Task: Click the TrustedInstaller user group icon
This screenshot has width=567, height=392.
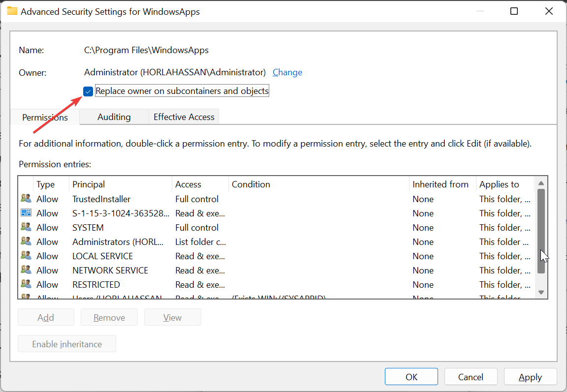Action: click(26, 199)
